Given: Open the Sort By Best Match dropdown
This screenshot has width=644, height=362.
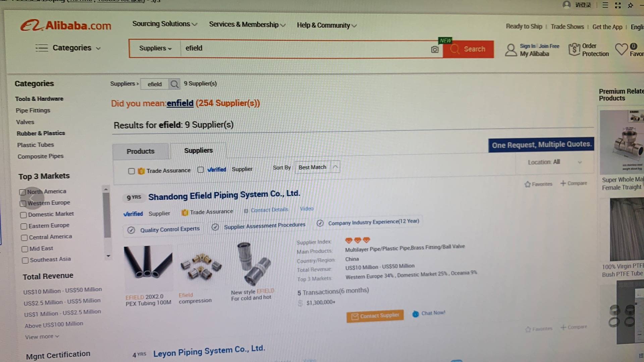Looking at the screenshot, I should point(317,167).
